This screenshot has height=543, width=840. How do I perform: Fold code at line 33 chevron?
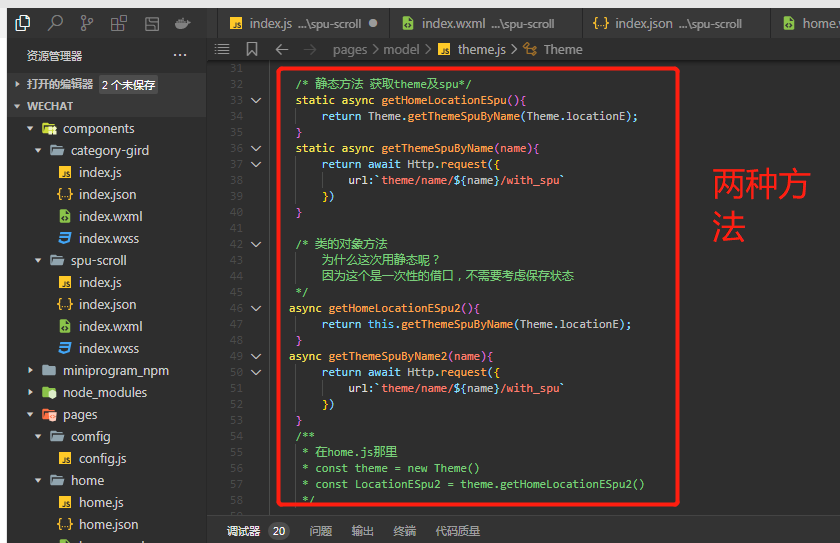coord(257,100)
